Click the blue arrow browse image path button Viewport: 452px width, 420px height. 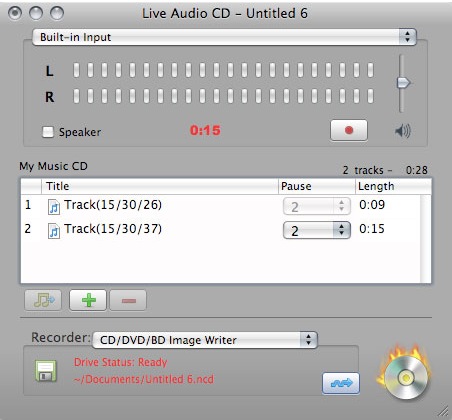pyautogui.click(x=341, y=383)
